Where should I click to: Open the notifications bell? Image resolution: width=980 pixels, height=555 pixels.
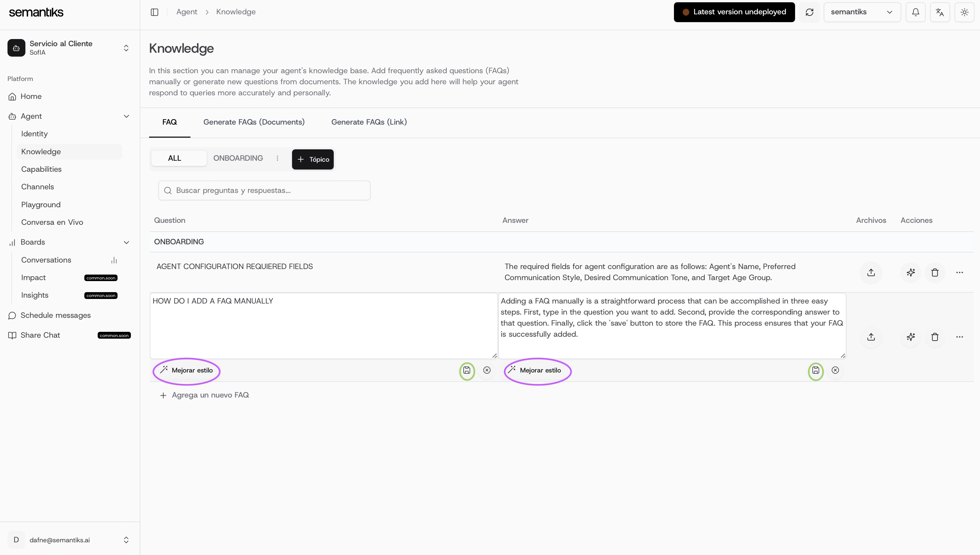click(916, 12)
